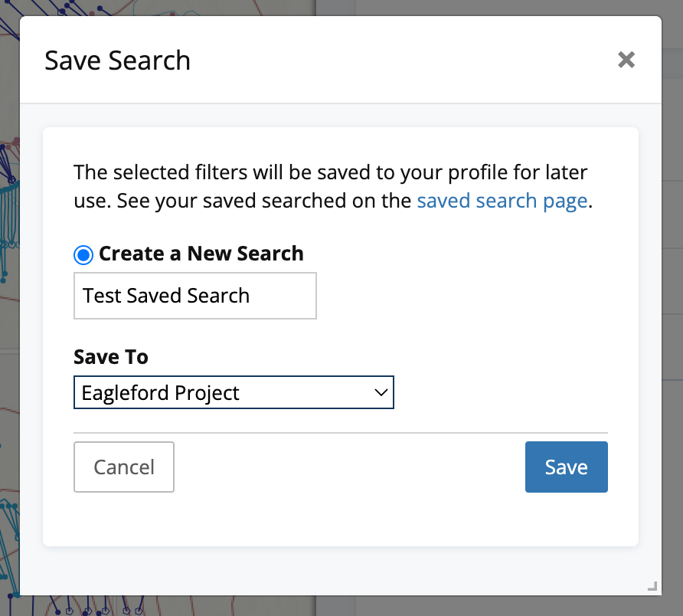Close the Save Search dialog with the X icon
Screen dimensions: 683x616
click(x=626, y=60)
